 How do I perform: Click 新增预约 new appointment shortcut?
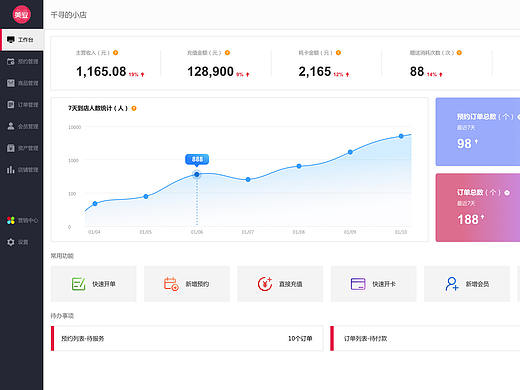click(187, 284)
